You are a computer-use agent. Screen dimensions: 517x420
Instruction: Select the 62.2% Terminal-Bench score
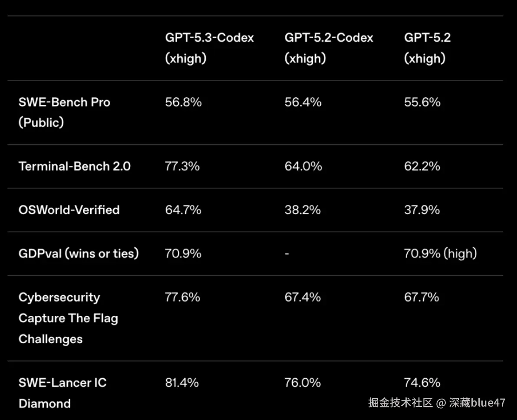click(x=422, y=166)
